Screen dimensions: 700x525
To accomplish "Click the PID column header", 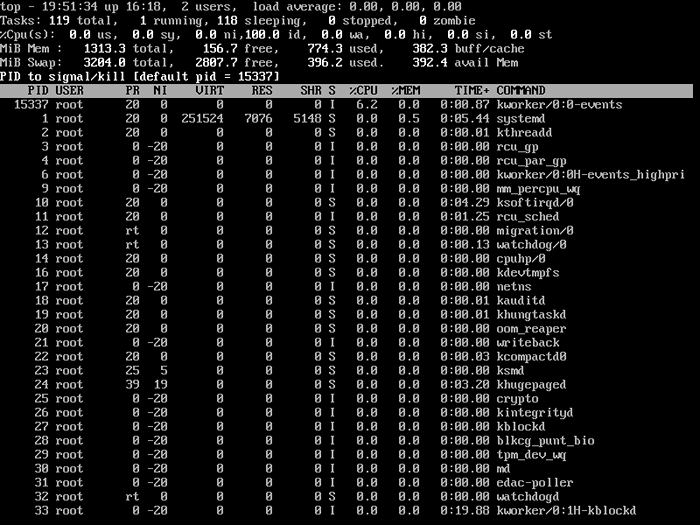I will pyautogui.click(x=38, y=91).
